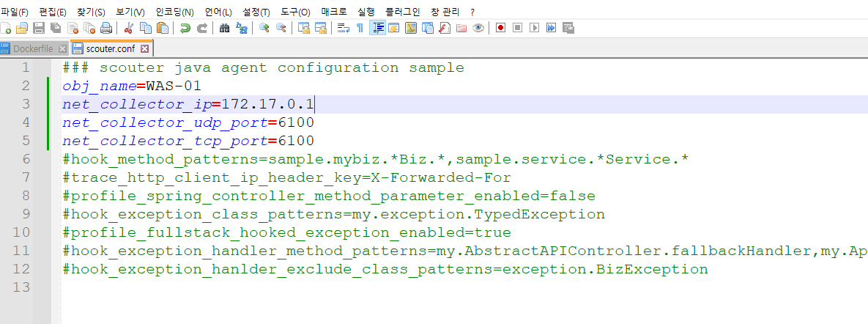
Task: Click the 172.17.0.1 IP value
Action: 267,104
